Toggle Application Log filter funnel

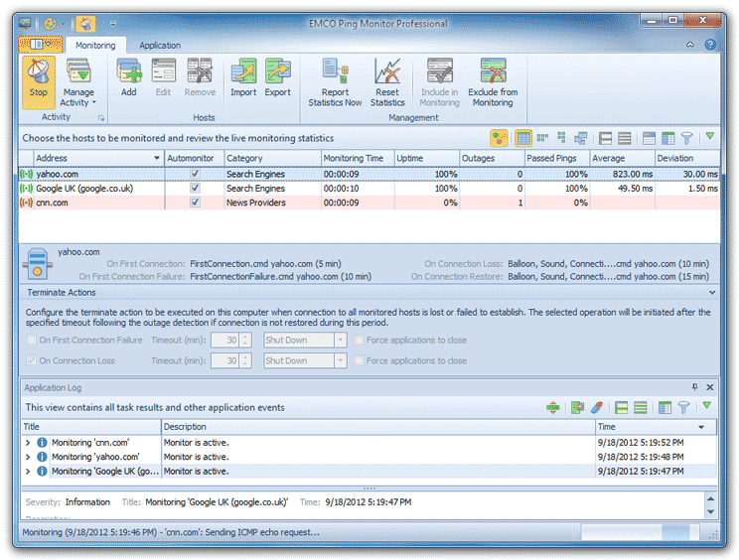click(x=683, y=407)
